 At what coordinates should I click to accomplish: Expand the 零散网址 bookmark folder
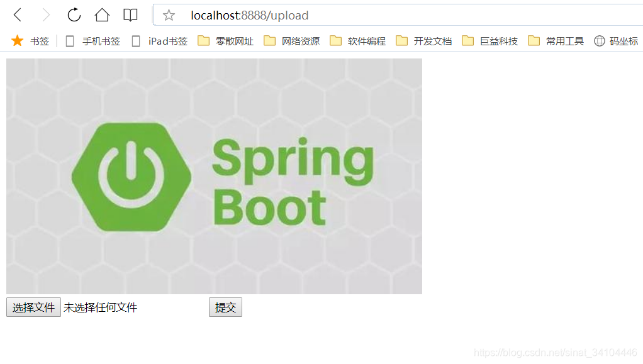point(225,41)
